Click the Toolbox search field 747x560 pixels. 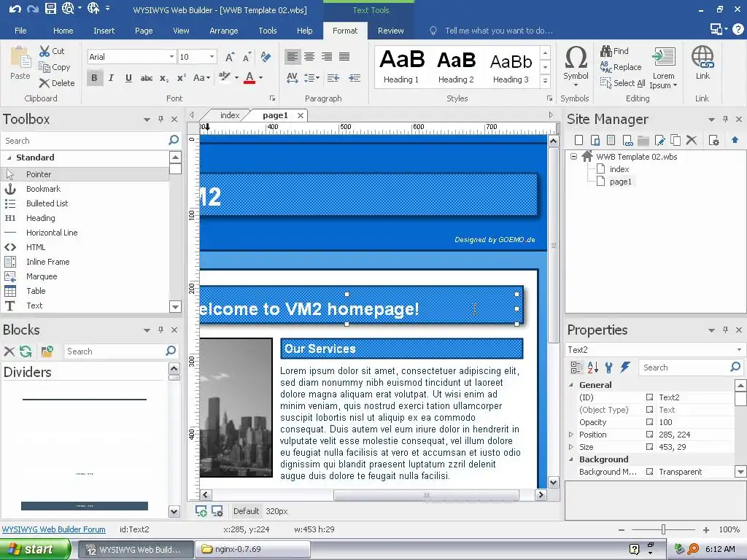[86, 141]
